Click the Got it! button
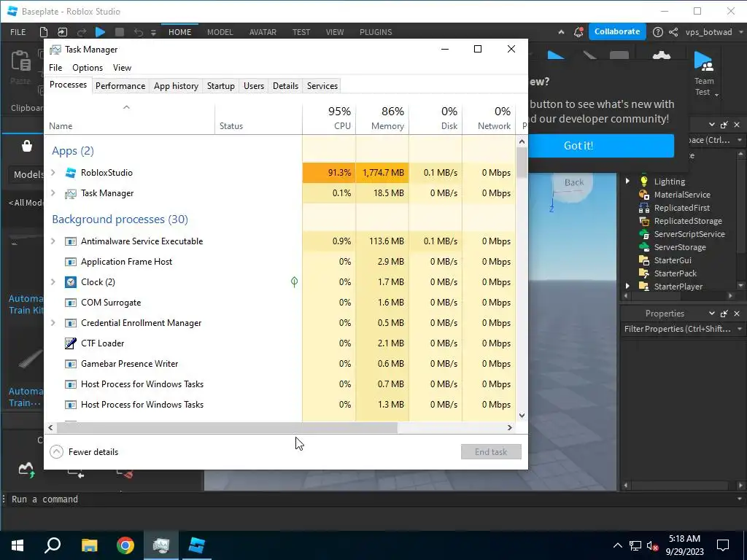This screenshot has width=747, height=560. (601, 145)
